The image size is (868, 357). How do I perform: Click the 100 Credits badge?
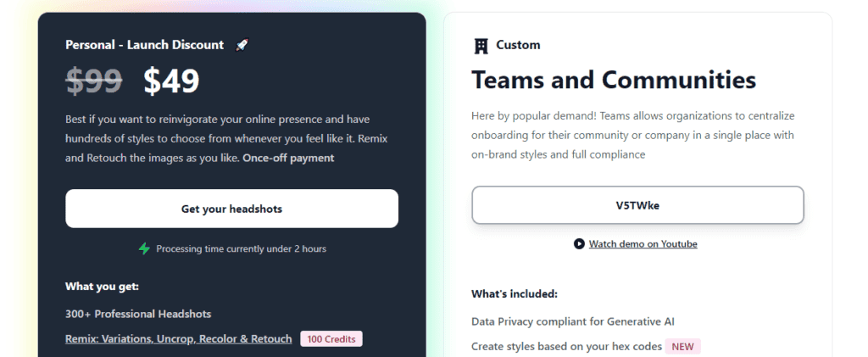click(331, 339)
